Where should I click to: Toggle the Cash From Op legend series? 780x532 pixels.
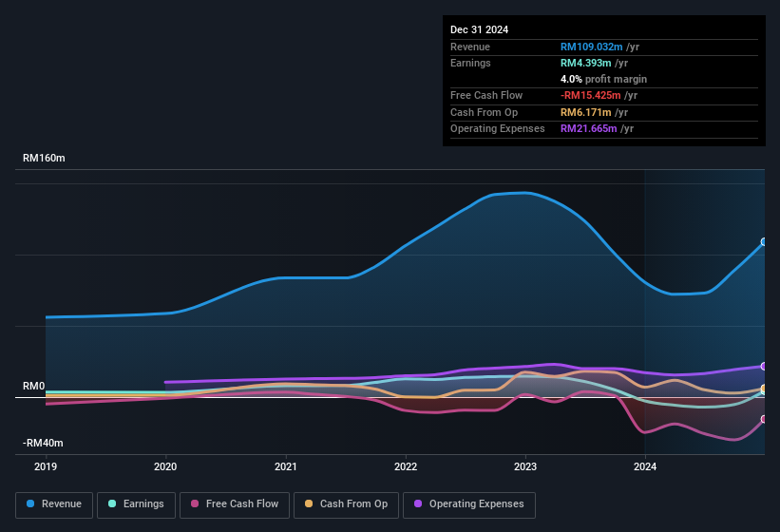346,504
